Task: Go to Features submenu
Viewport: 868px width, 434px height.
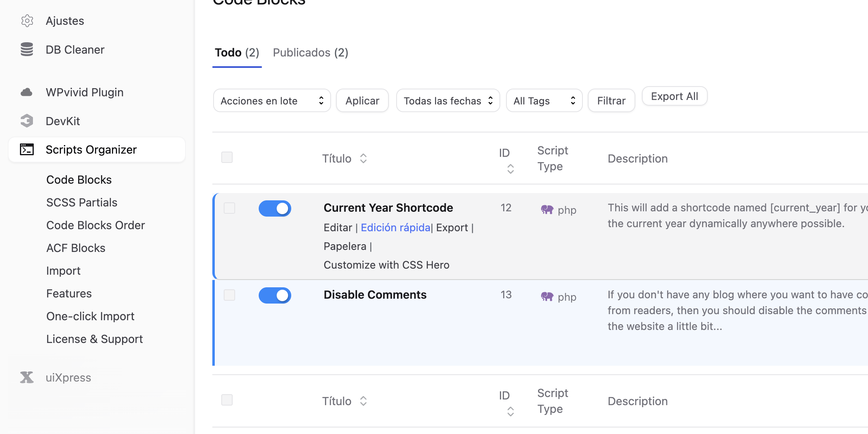Action: (69, 293)
